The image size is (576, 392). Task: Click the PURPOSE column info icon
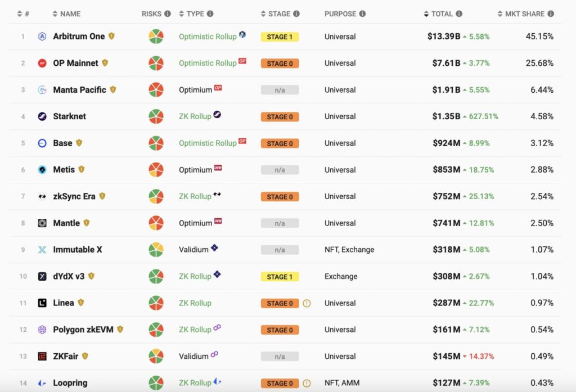pyautogui.click(x=362, y=13)
